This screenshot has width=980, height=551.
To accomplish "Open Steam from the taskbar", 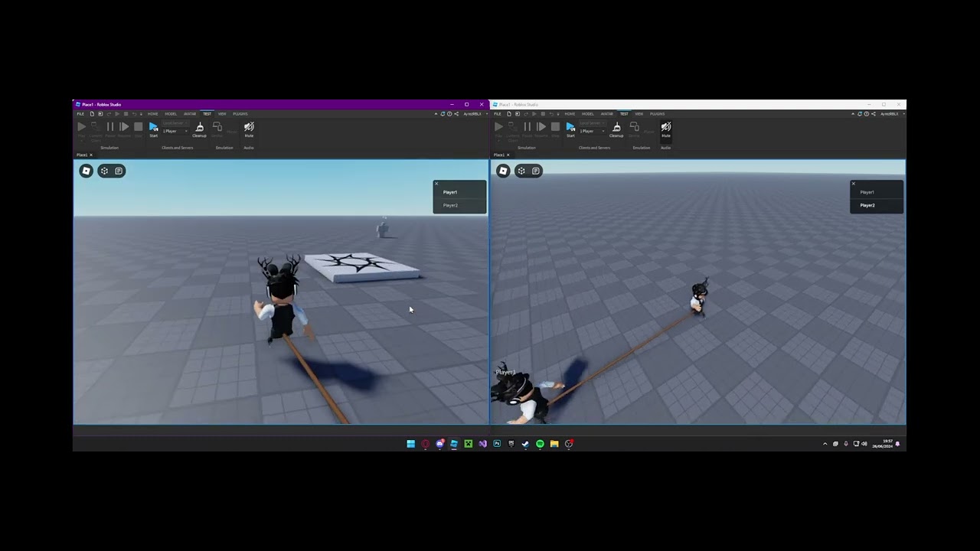I will (525, 444).
